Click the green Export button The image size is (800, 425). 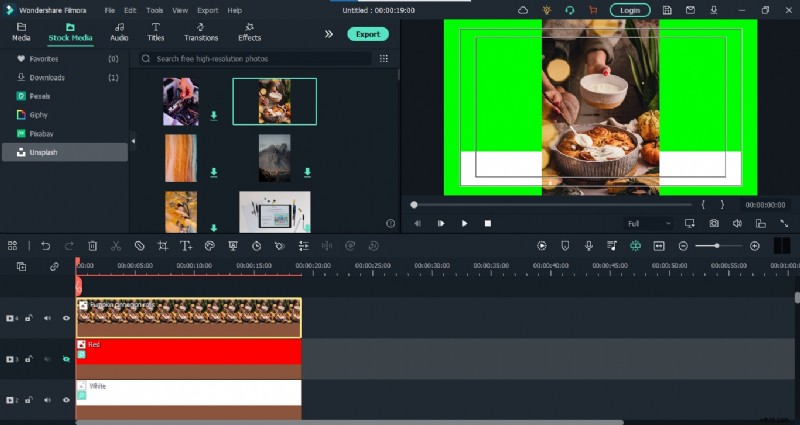tap(368, 34)
